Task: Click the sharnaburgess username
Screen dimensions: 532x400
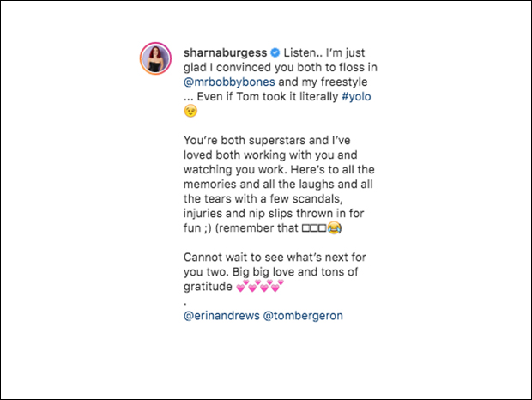Action: tap(226, 52)
